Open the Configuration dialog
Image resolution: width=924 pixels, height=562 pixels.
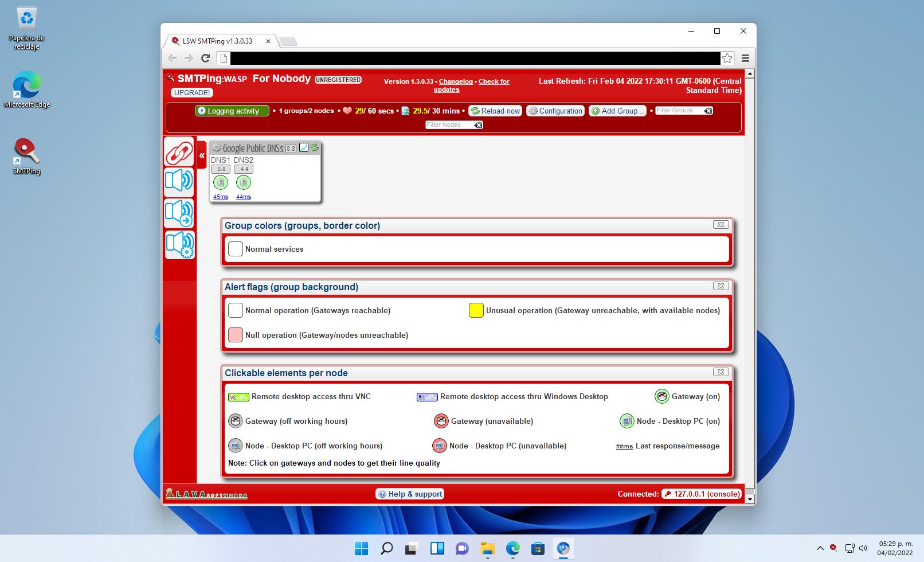[x=555, y=111]
